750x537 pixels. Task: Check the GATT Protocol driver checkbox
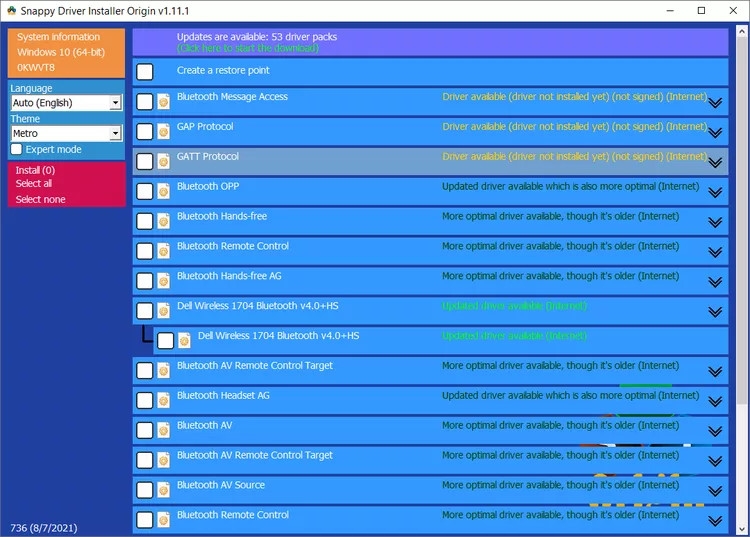click(x=144, y=161)
